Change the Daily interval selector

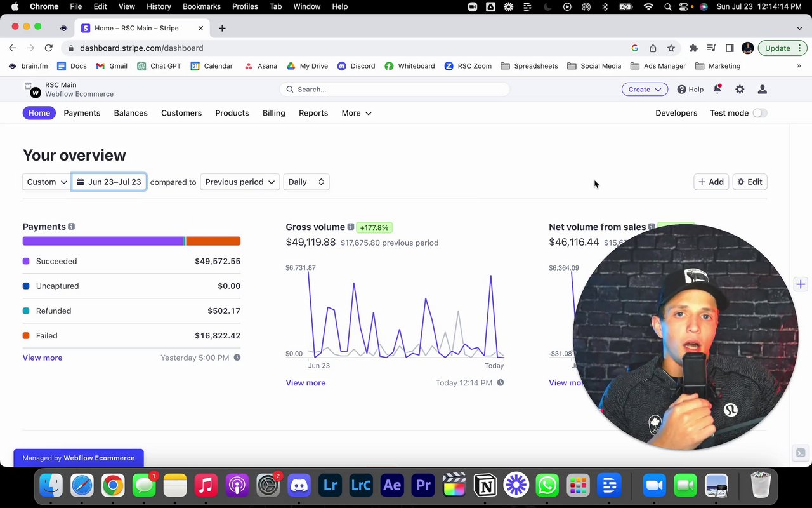click(x=306, y=182)
